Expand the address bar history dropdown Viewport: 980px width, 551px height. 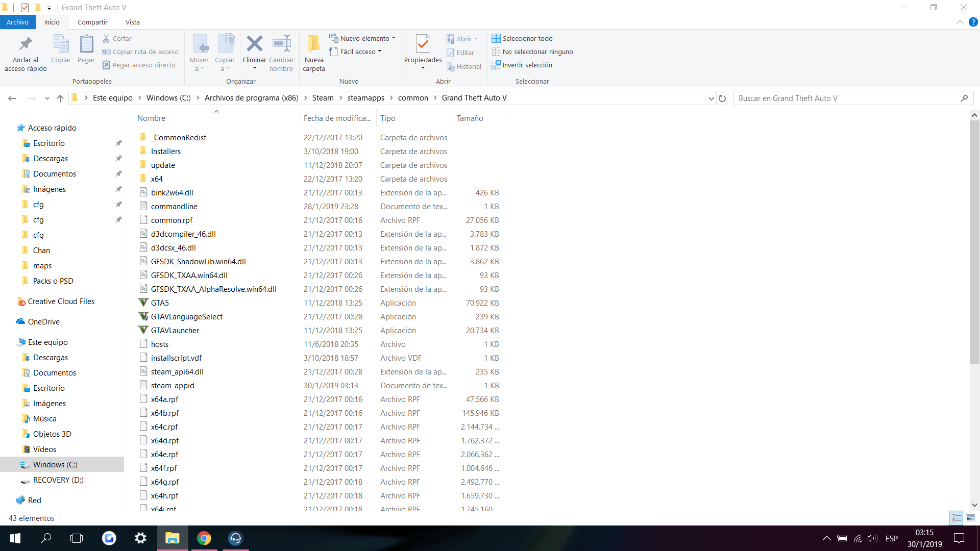coord(711,98)
